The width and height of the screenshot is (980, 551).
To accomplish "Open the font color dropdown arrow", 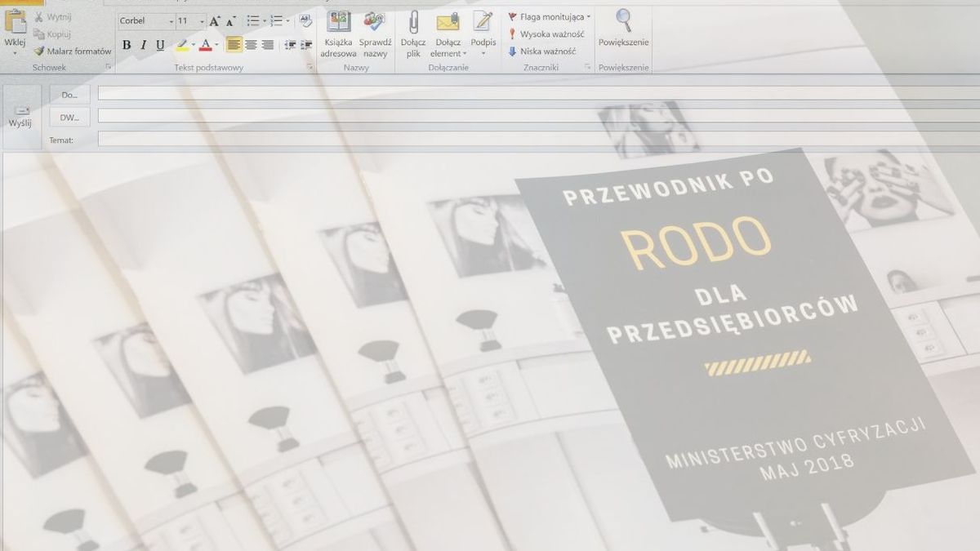I will [216, 45].
